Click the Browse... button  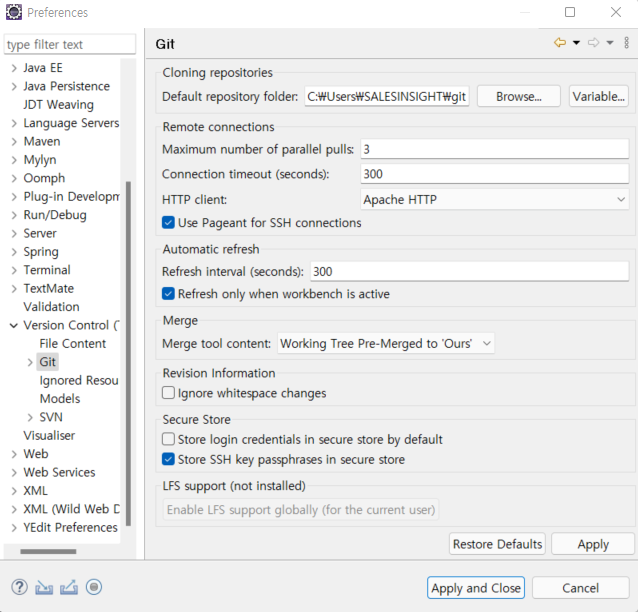[x=519, y=96]
